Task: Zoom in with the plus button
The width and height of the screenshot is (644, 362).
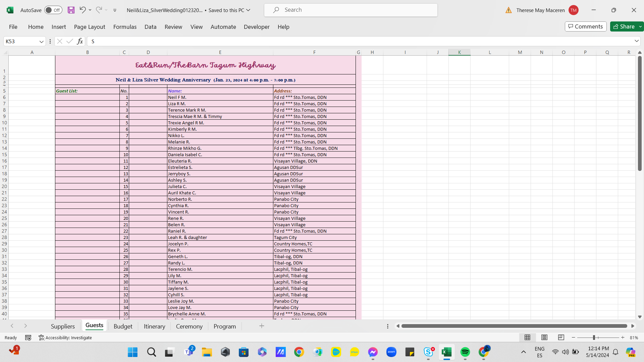Action: (x=623, y=338)
